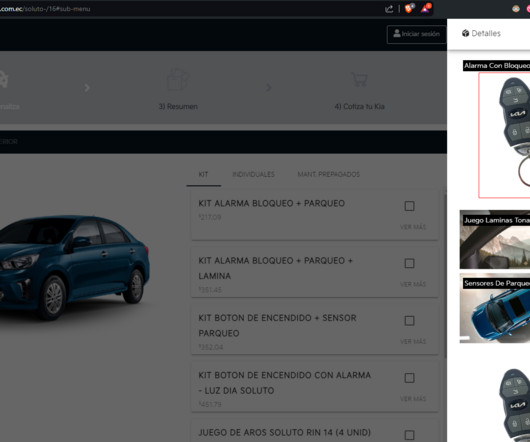
Task: Click the user icon in Iniciar sesión
Action: click(397, 33)
